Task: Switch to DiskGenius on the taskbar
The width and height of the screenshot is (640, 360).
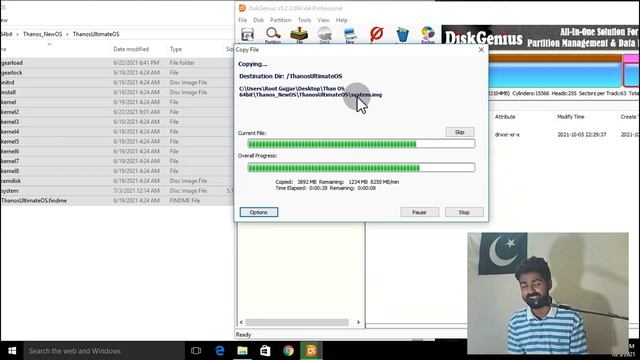Action: [311, 351]
